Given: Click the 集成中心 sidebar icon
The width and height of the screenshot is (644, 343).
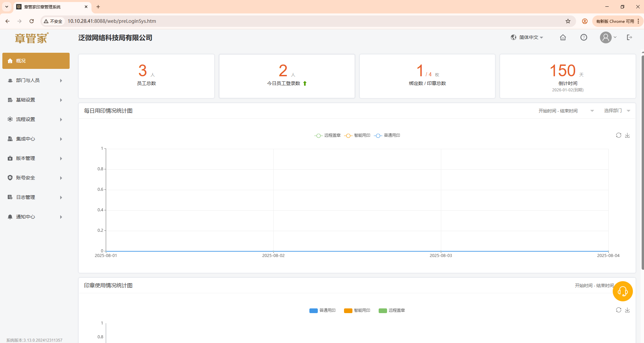Looking at the screenshot, I should (10, 139).
